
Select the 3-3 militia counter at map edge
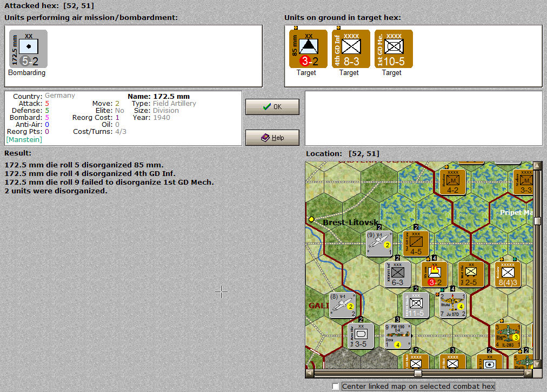[x=523, y=183]
